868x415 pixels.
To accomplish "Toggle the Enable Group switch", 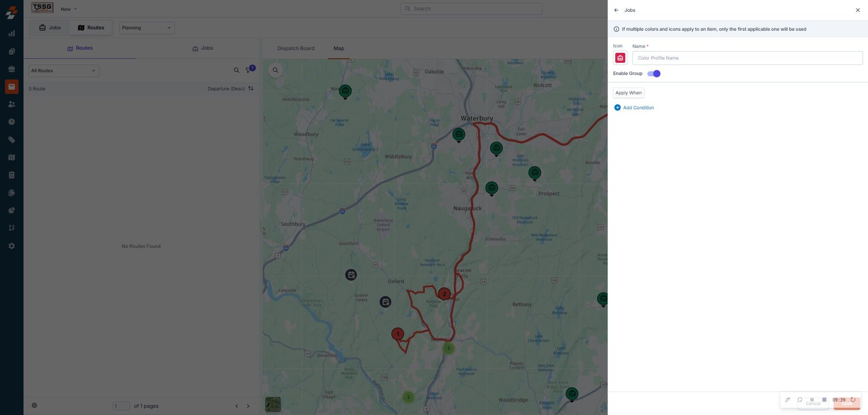I will point(654,74).
